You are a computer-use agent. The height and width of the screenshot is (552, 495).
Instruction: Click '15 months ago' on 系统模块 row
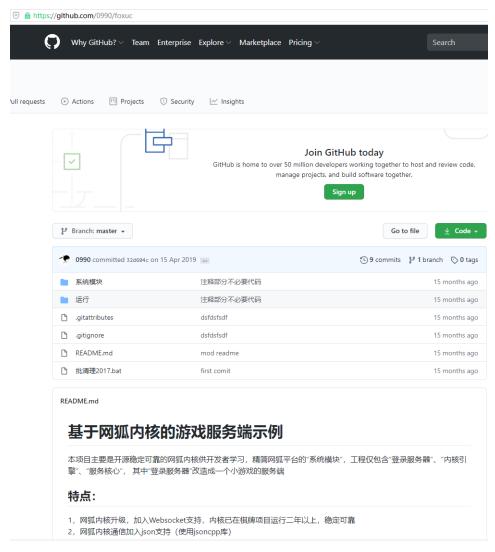(456, 282)
